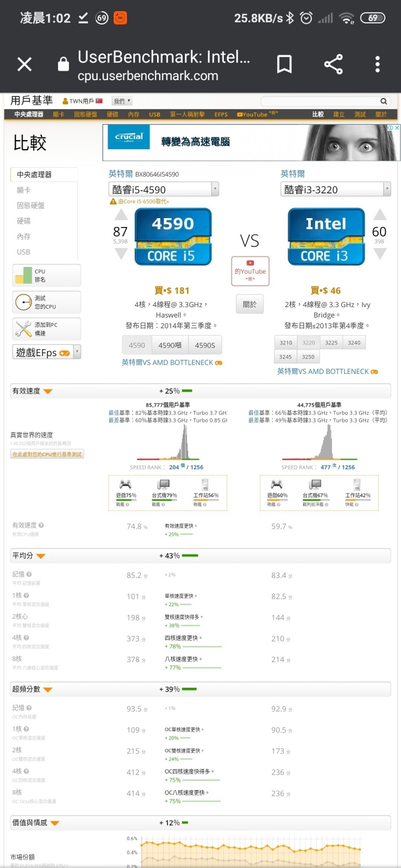
Task: Click the i5 遊戲75% gamepad icon
Action: [x=125, y=484]
